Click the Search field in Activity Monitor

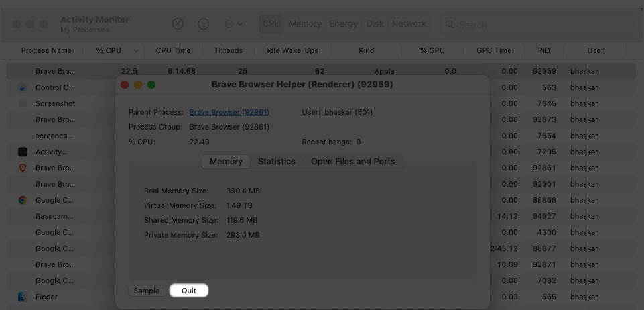point(537,25)
